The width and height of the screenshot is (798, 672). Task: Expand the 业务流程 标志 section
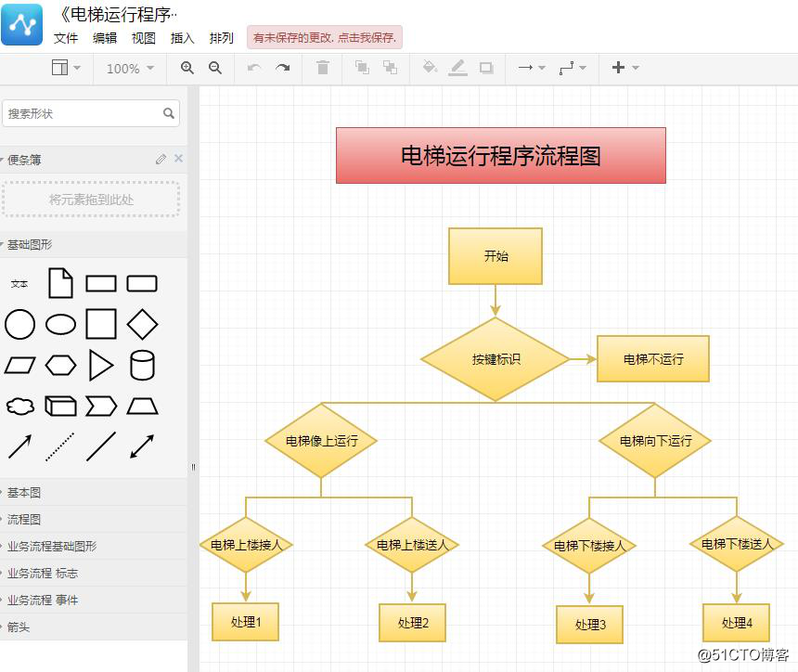(x=94, y=574)
